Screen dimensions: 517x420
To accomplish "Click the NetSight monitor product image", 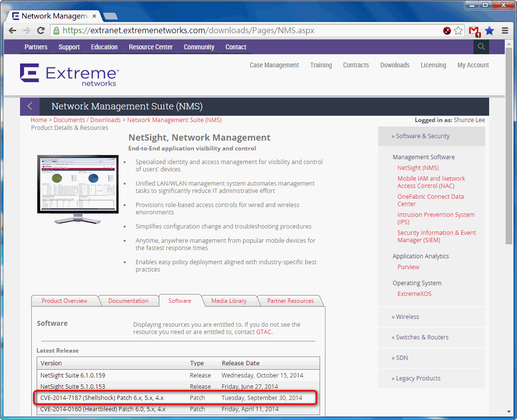I will (x=78, y=189).
